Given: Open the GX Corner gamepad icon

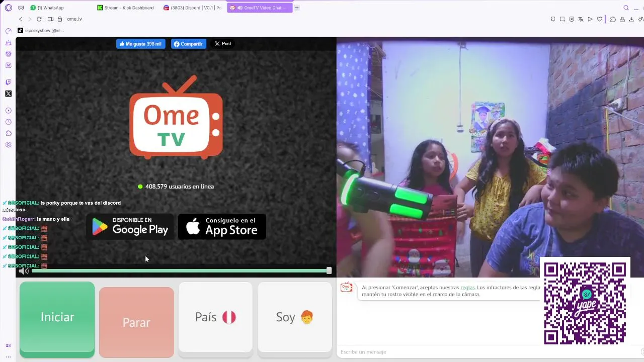Looking at the screenshot, I should [x=21, y=8].
